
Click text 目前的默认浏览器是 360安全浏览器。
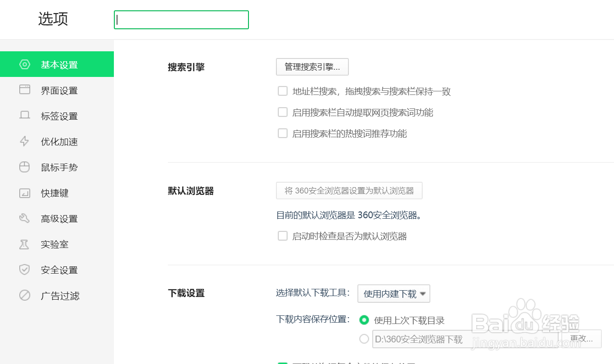click(350, 215)
